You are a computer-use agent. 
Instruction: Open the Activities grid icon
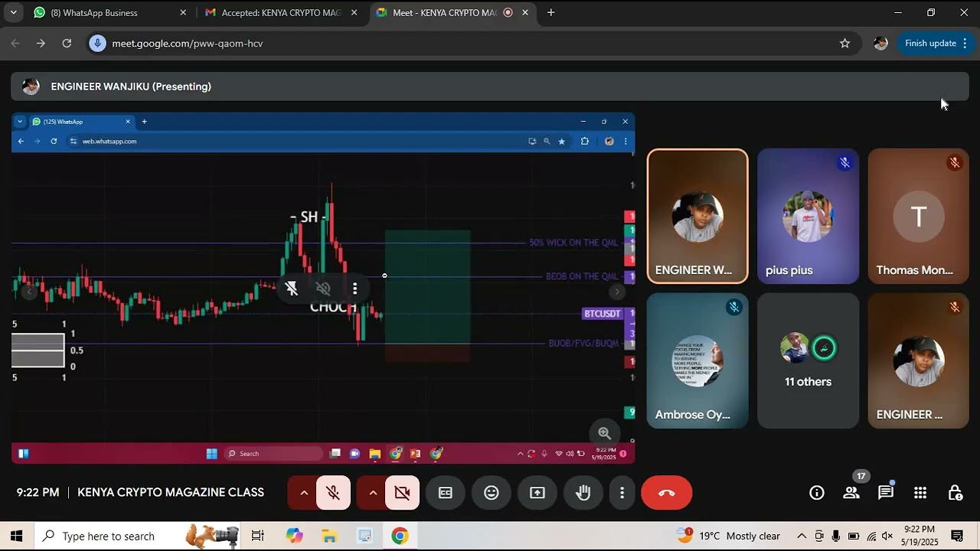(x=920, y=493)
